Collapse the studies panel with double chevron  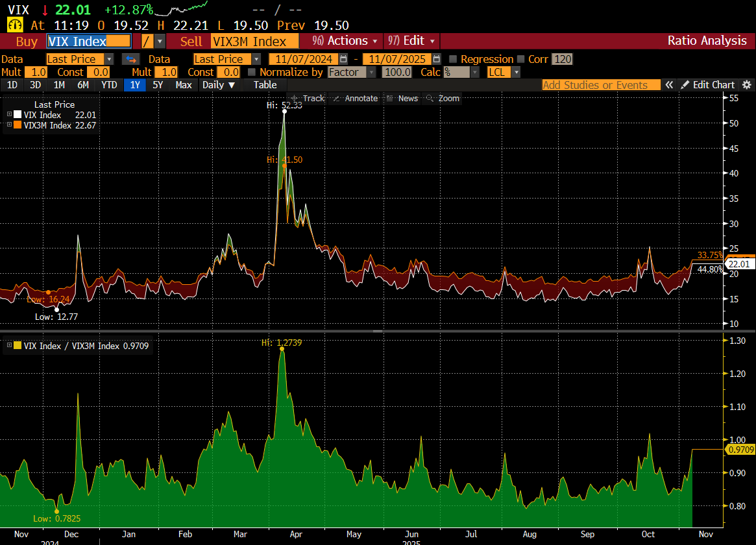click(669, 85)
